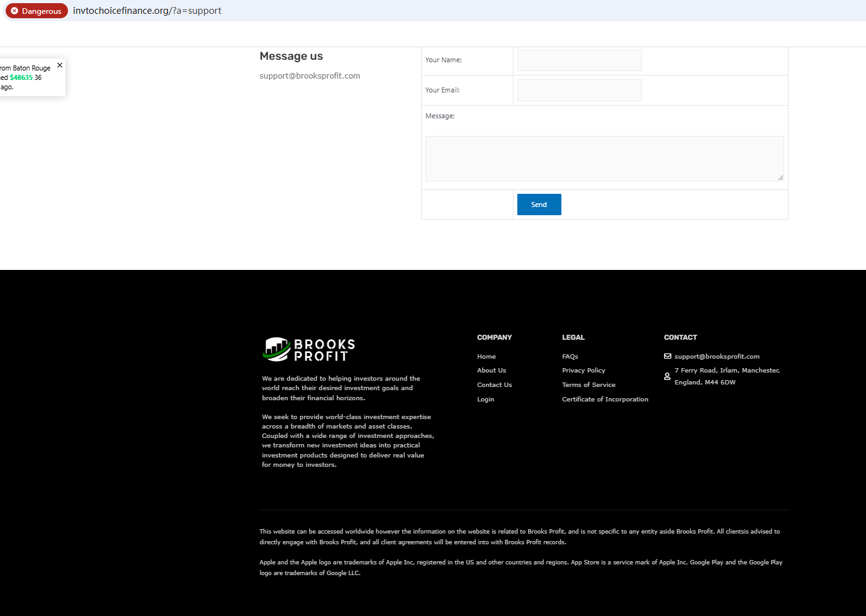Open the FAQs link

570,356
